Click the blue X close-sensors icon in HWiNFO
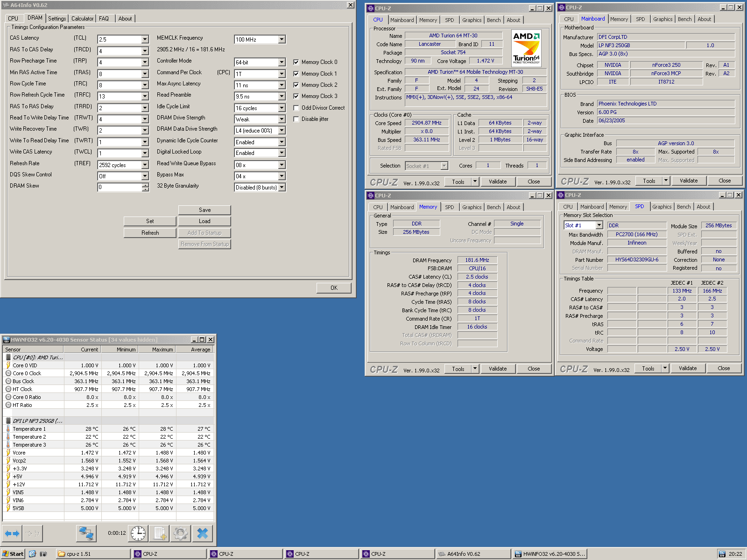This screenshot has width=747, height=560. pyautogui.click(x=203, y=533)
